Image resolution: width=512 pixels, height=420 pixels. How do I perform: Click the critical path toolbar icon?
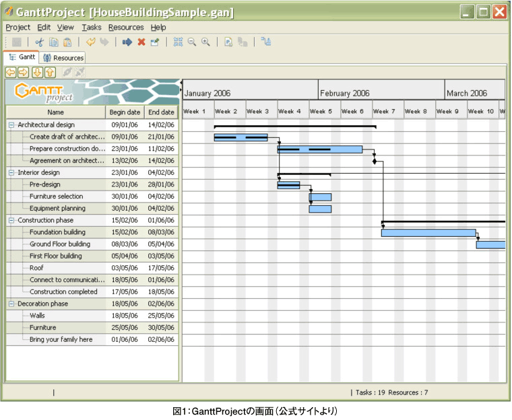click(266, 42)
